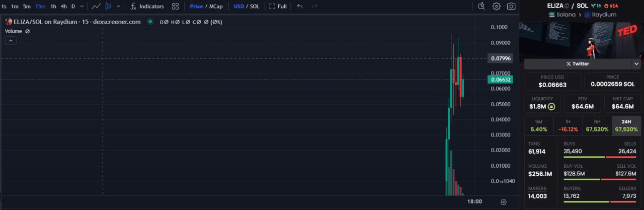Select the 15m timeframe
Screen dimensions: 644x210
40,7
